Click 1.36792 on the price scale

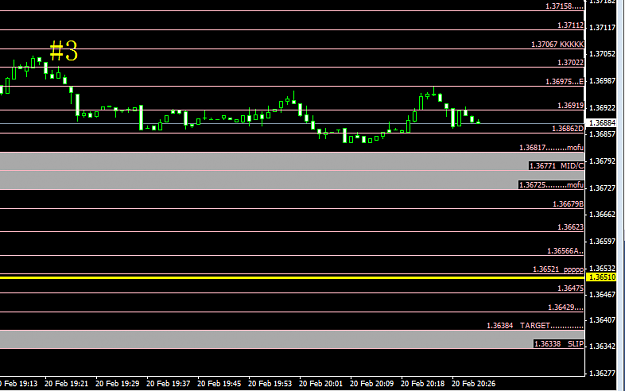602,161
